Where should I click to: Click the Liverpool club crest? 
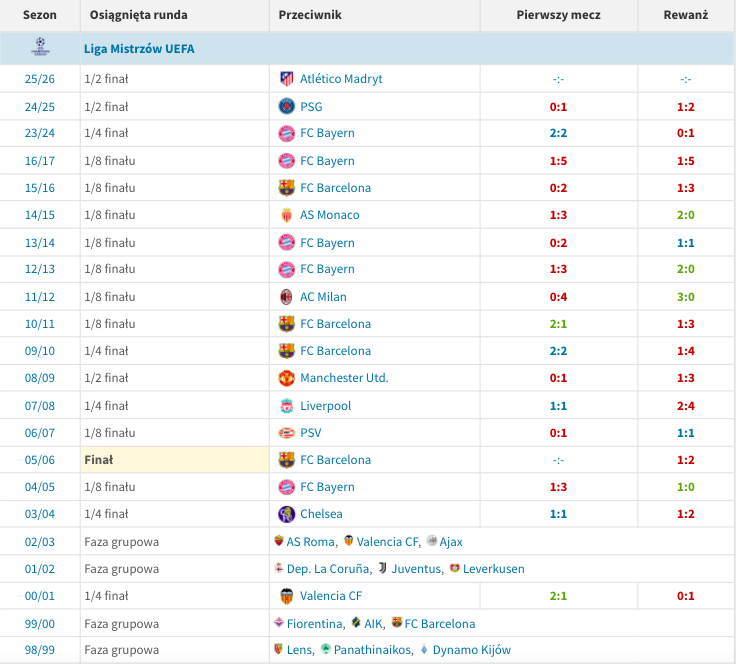[x=286, y=406]
